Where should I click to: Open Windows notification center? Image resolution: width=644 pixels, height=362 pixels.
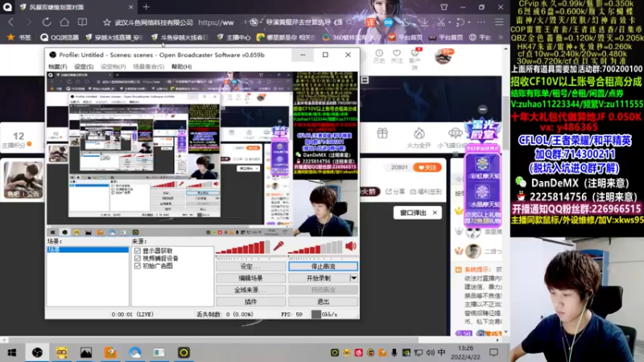coord(493,352)
